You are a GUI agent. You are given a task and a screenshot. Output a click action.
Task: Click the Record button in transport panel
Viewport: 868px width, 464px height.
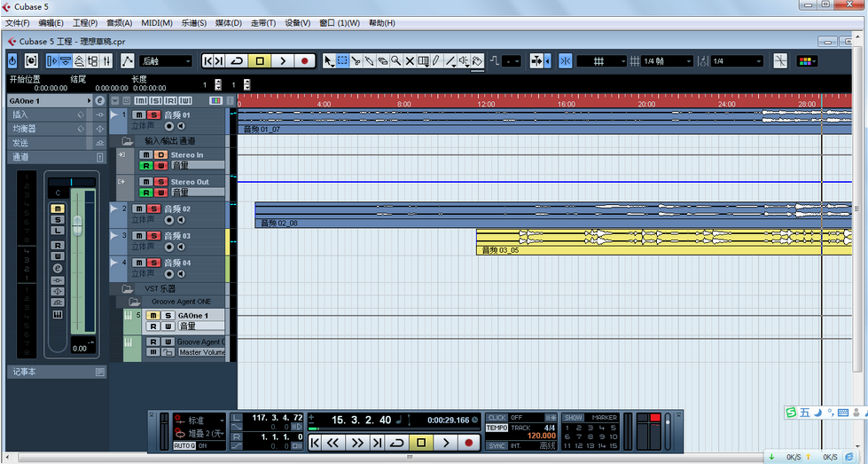[469, 443]
